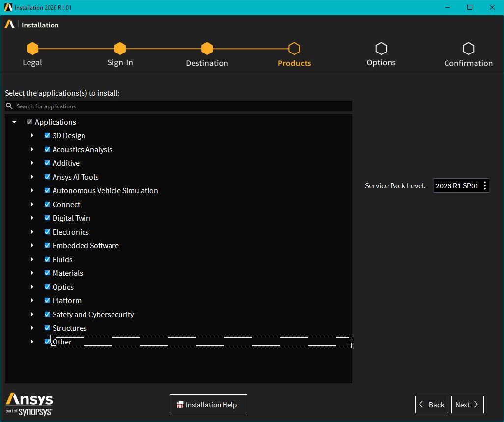
Task: Select the Products step label
Action: coord(294,63)
